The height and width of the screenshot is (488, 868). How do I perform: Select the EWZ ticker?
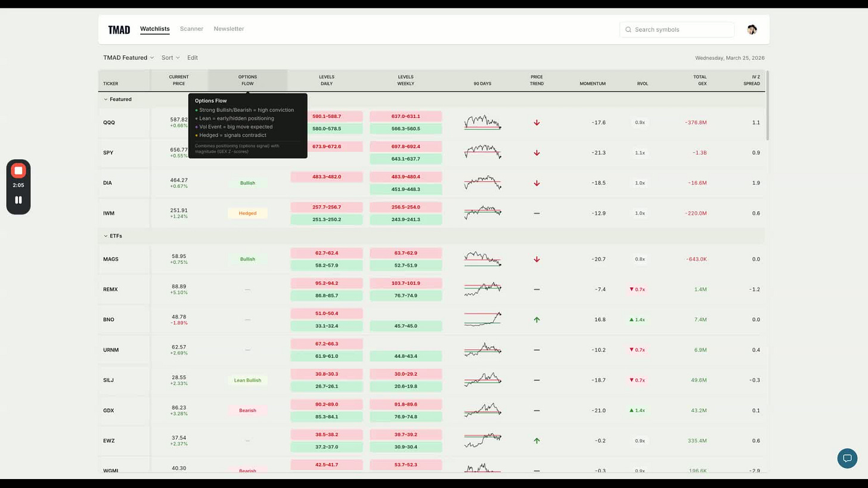pyautogui.click(x=108, y=441)
